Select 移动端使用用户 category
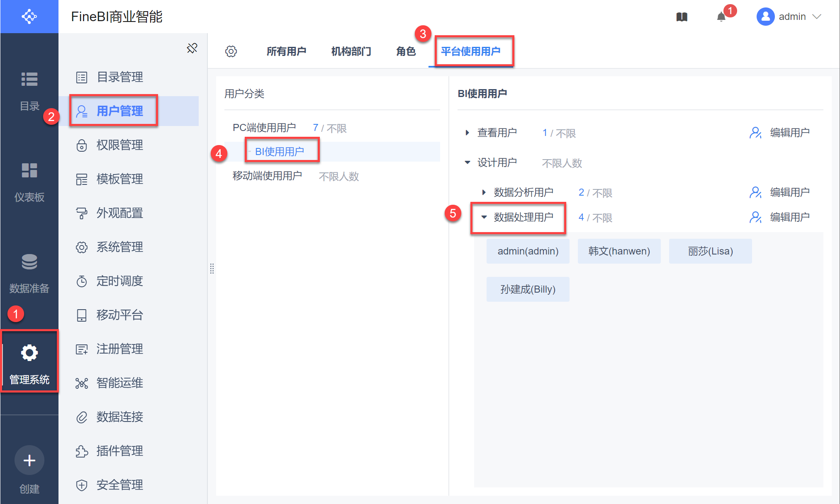This screenshot has width=840, height=504. pos(267,176)
